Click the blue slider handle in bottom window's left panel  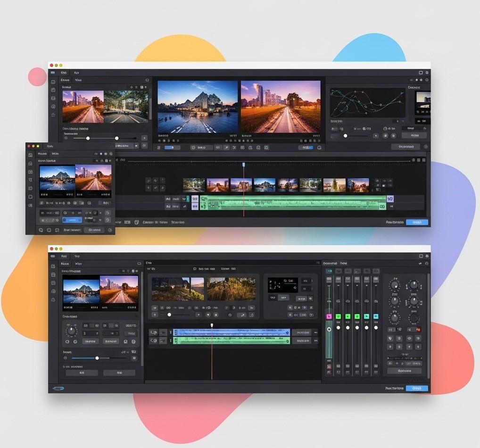[x=97, y=358]
